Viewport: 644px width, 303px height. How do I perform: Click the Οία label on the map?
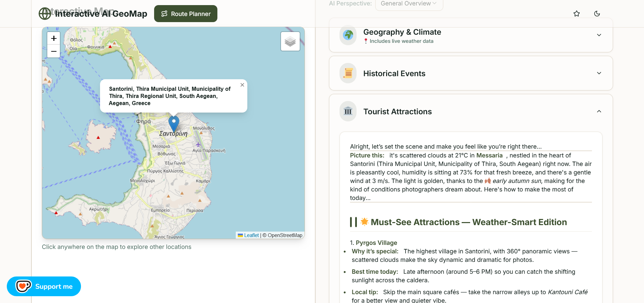point(73,48)
